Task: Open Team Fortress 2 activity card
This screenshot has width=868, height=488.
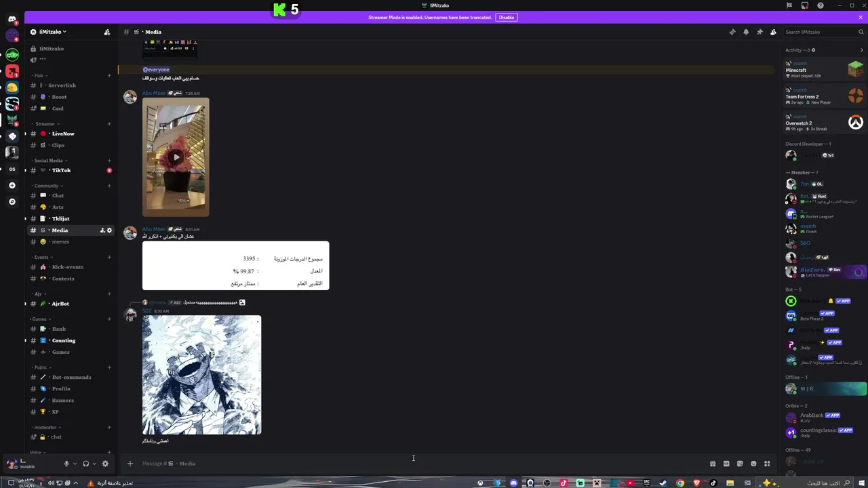Action: coord(825,95)
